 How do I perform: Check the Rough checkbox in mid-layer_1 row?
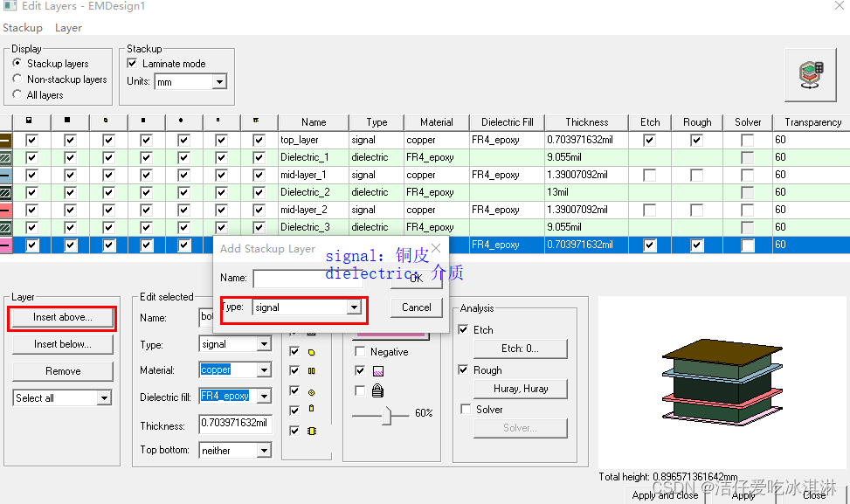tap(696, 175)
